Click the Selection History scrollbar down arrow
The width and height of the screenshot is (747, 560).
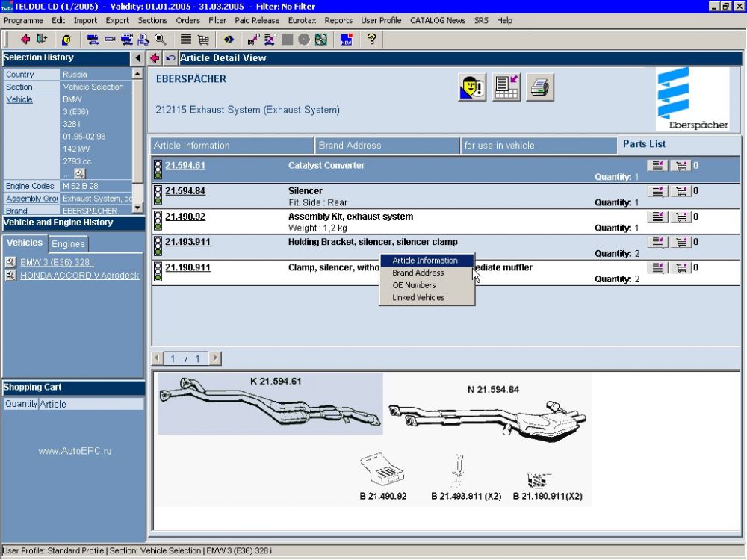pos(137,208)
